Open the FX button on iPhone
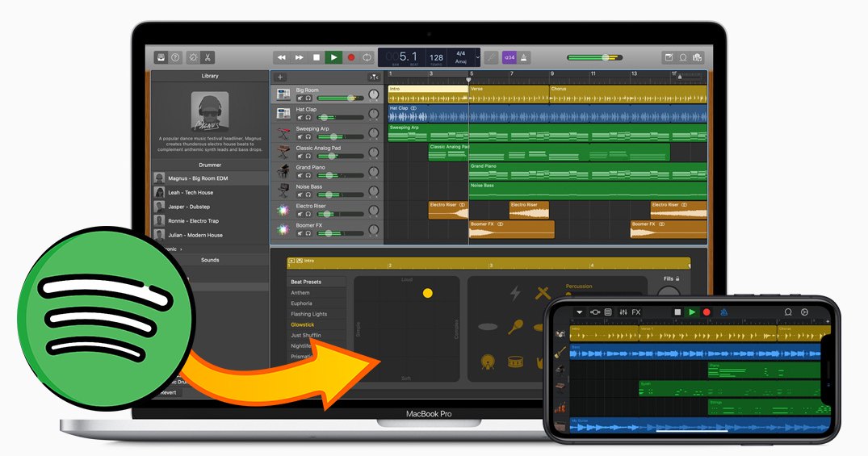The width and height of the screenshot is (868, 456). tap(636, 312)
